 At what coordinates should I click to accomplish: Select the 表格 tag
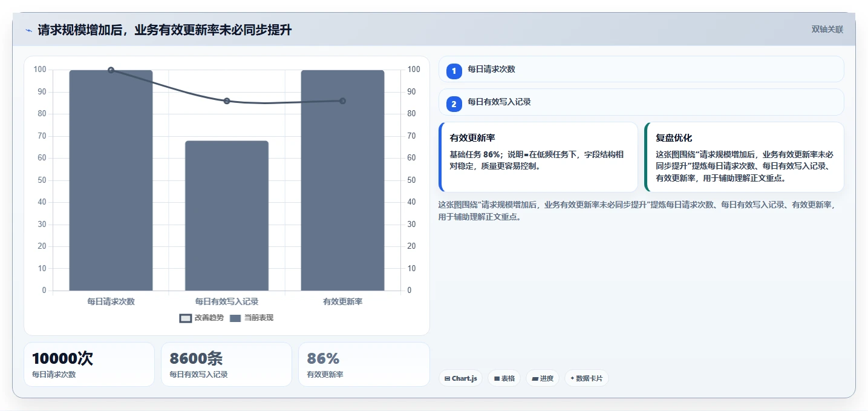504,378
